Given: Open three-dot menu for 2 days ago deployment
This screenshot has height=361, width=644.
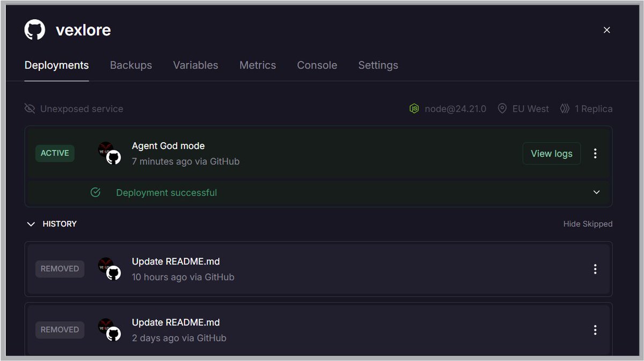Looking at the screenshot, I should (x=595, y=330).
